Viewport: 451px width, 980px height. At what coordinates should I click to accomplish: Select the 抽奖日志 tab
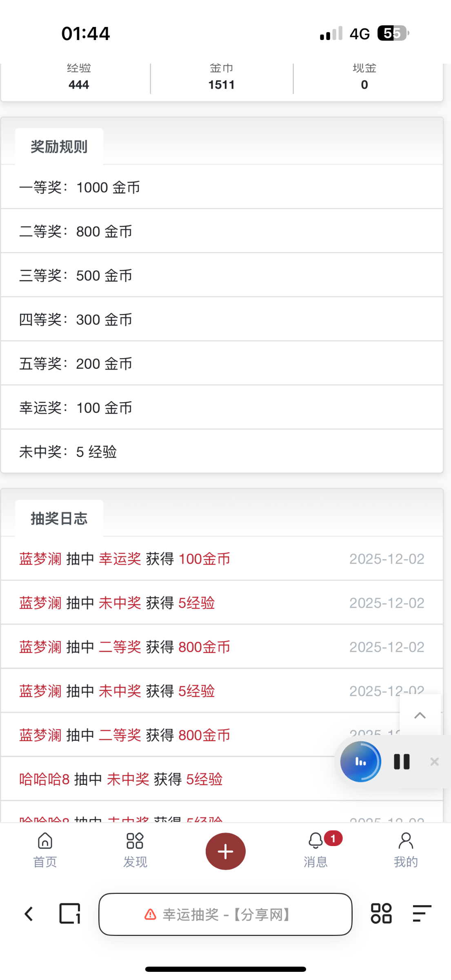(59, 519)
